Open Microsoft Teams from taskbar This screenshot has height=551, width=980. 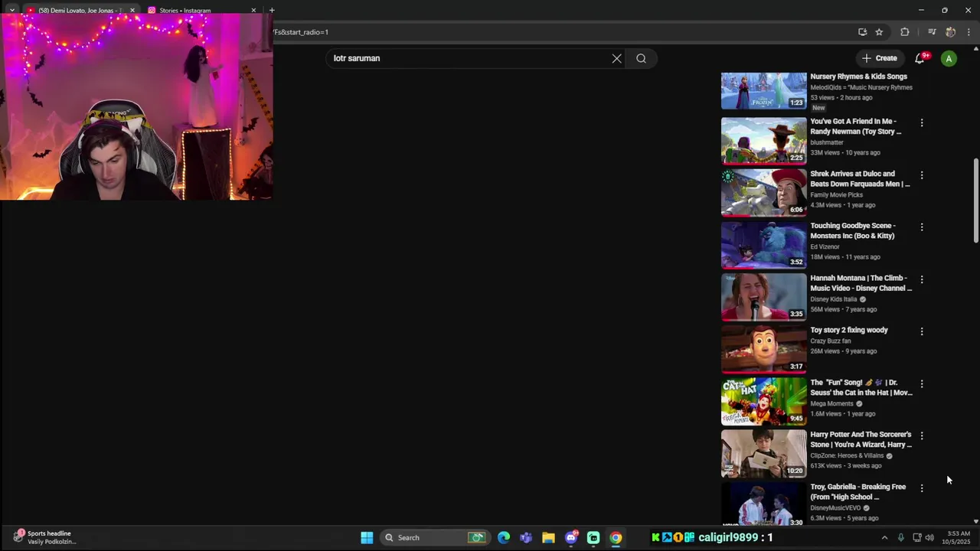[x=526, y=537]
